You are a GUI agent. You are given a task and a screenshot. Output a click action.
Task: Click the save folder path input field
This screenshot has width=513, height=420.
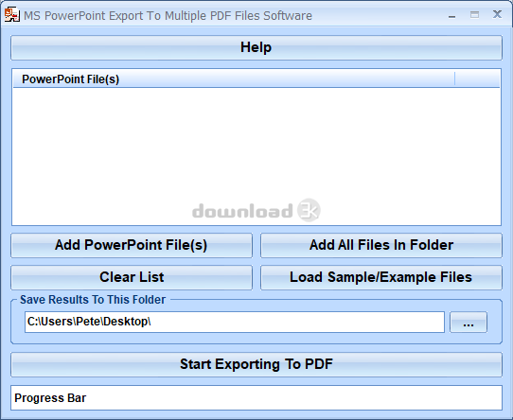coord(235,322)
